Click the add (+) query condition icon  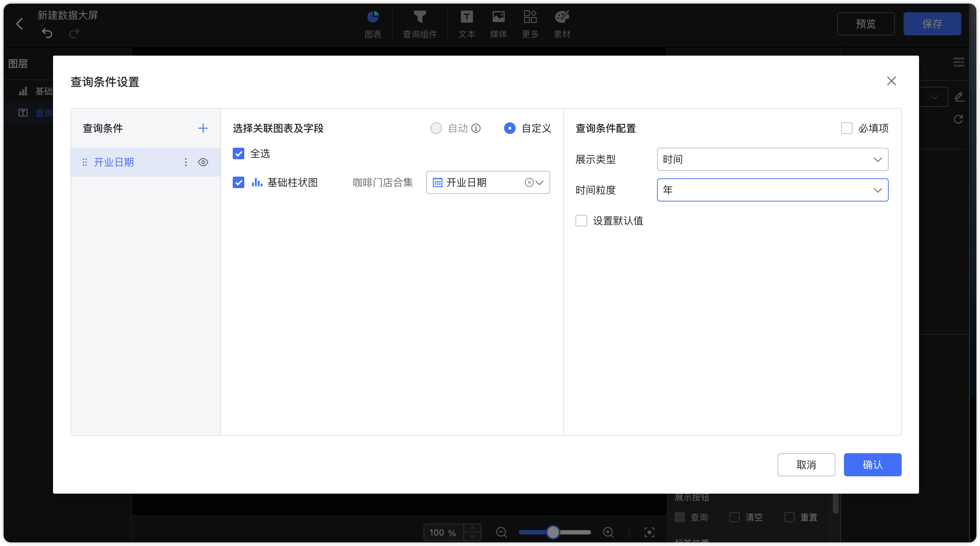[202, 127]
